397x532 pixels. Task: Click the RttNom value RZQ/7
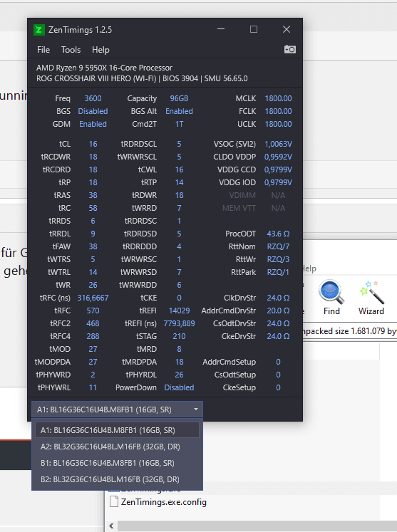click(x=278, y=246)
